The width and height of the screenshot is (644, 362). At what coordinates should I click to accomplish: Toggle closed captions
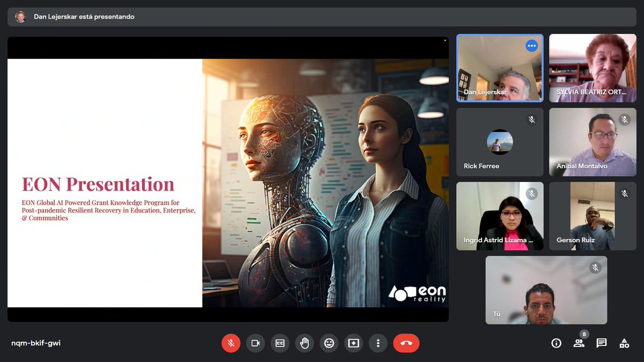[280, 343]
